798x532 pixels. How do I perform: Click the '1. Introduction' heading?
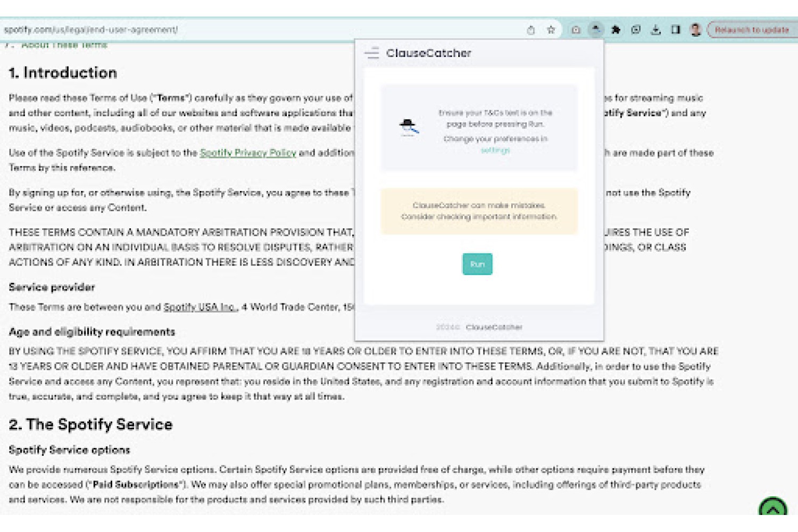click(63, 73)
